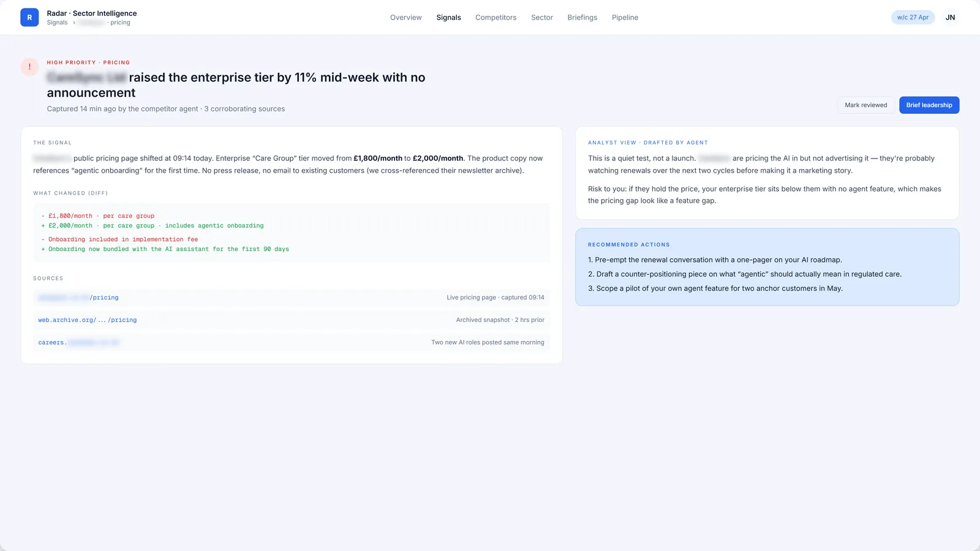The image size is (980, 551).
Task: Click the 'Live pricing page · captured 09:14' note
Action: (x=495, y=298)
